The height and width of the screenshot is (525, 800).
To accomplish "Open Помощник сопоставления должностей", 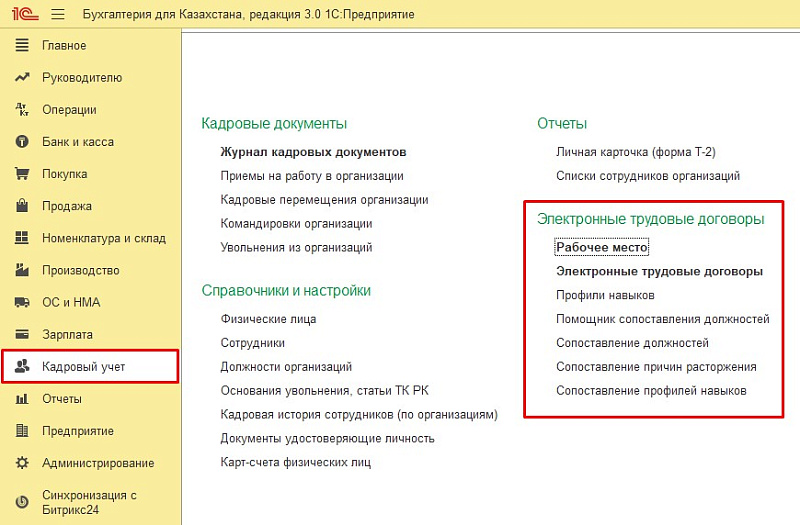I will point(662,319).
